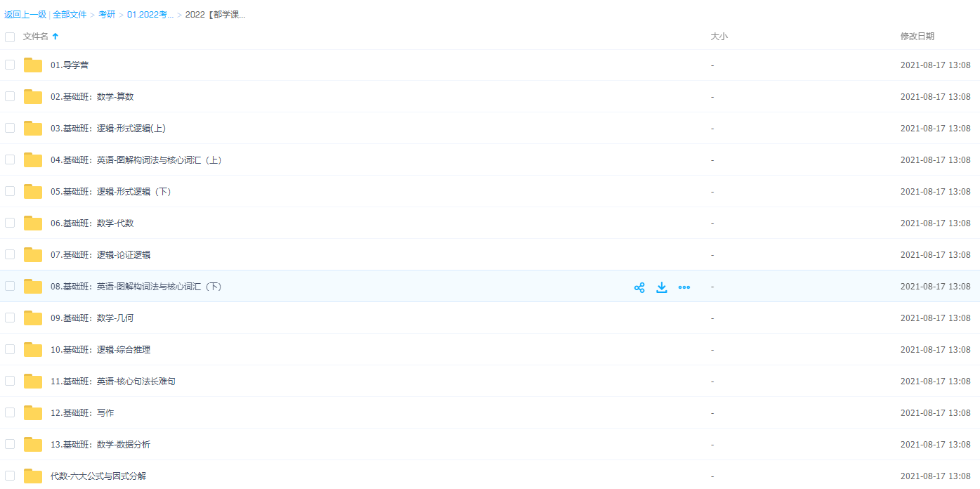
Task: Open the 01.2022考... breadcrumb folder
Action: (x=150, y=15)
